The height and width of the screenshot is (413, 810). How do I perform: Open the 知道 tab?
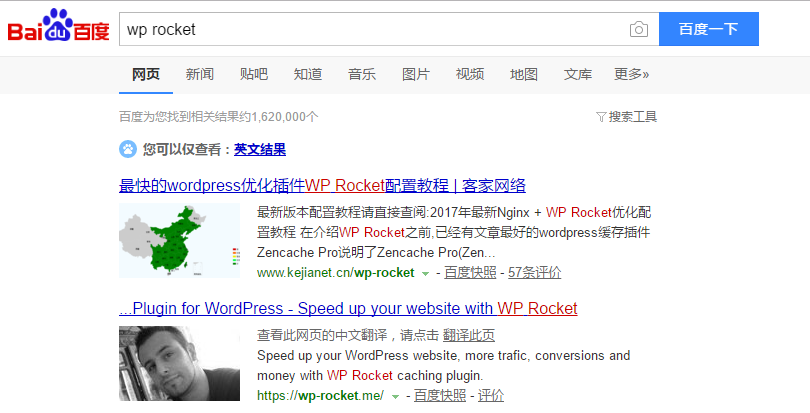[x=307, y=74]
